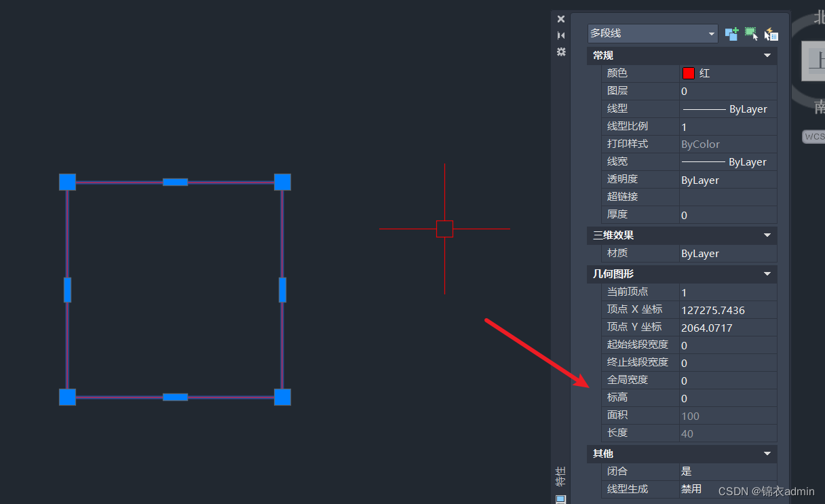The width and height of the screenshot is (825, 504).
Task: Enable a different 打印样式 value
Action: point(726,144)
